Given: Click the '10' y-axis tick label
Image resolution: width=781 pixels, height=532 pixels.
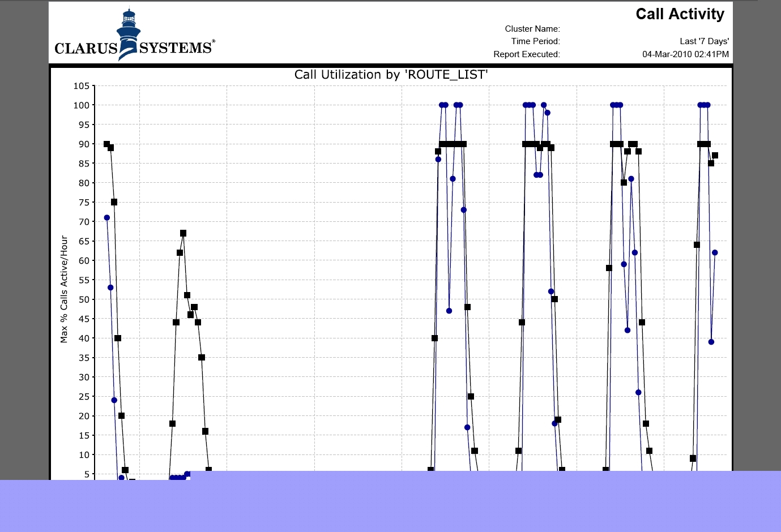Looking at the screenshot, I should coord(84,455).
